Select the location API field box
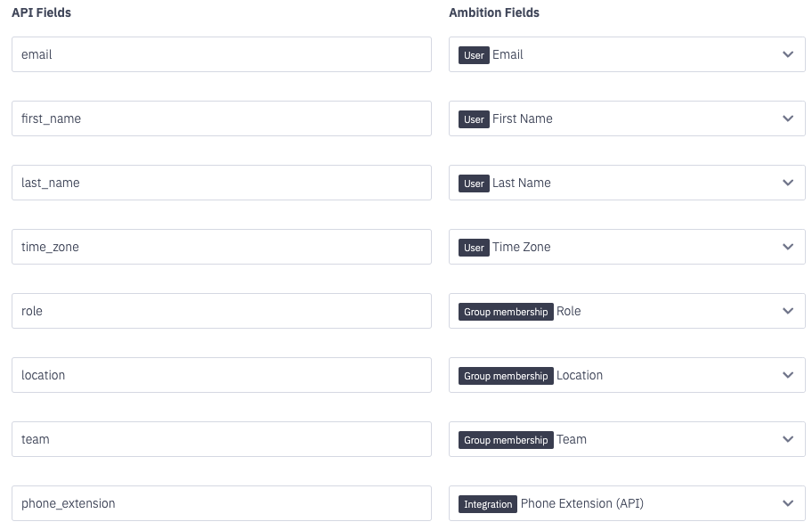Viewport: 812px width, 530px height. tap(221, 375)
